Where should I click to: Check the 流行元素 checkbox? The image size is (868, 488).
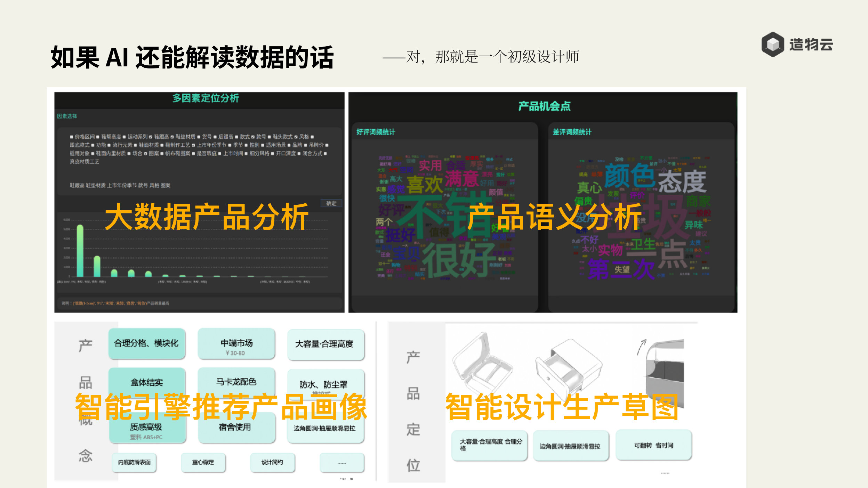point(109,145)
